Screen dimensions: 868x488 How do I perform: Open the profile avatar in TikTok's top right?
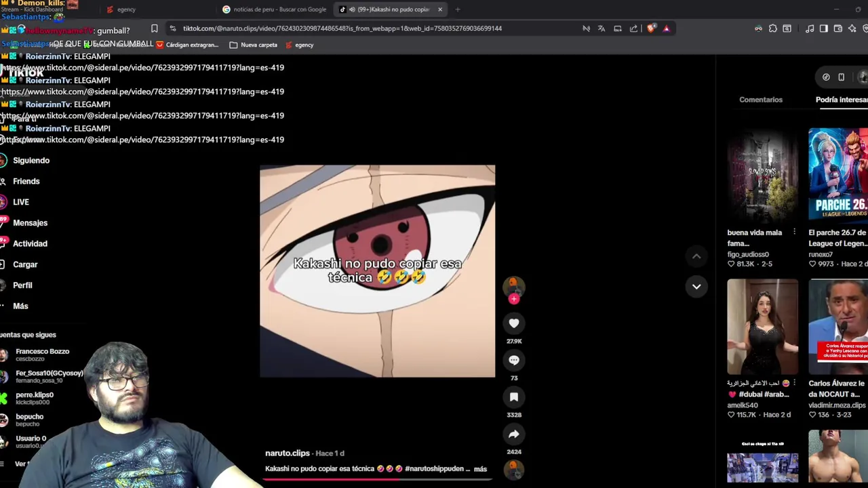(x=863, y=77)
